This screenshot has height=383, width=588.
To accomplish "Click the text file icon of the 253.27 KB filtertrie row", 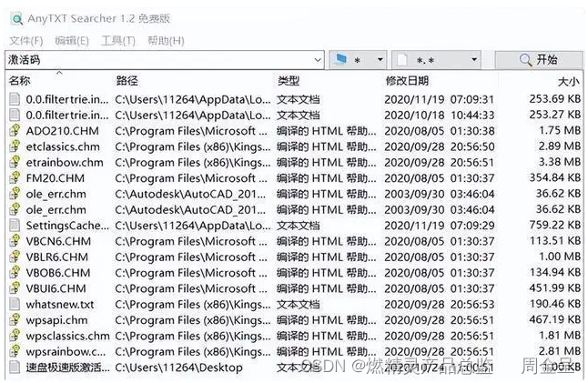I will pos(15,115).
